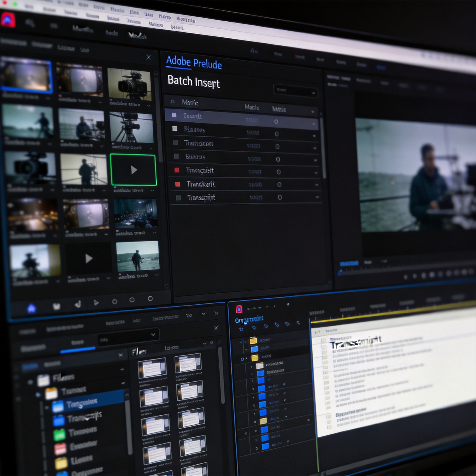Click the red Adobe app icon at top-left

click(x=8, y=20)
